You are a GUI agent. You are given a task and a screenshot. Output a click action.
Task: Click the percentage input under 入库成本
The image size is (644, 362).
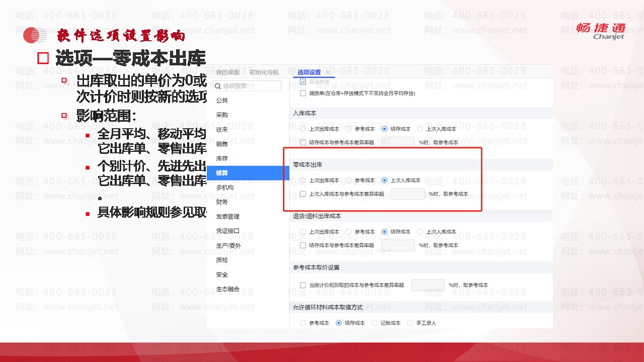click(398, 143)
